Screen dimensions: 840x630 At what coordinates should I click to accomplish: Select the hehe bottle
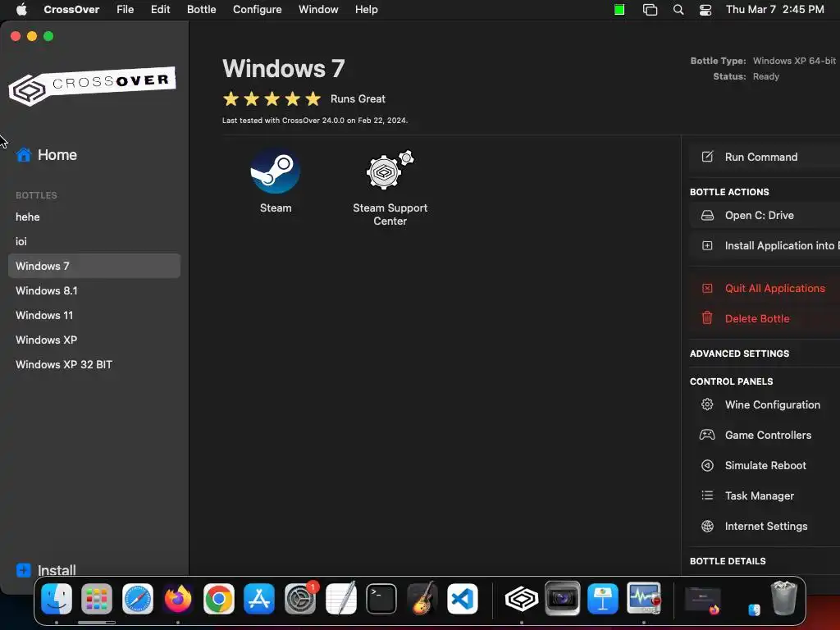point(94,217)
